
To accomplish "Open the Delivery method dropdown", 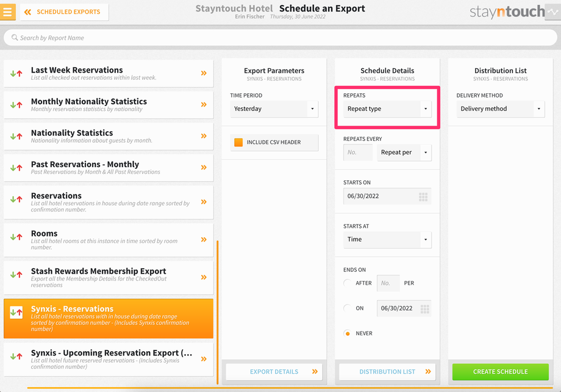I will pos(501,109).
